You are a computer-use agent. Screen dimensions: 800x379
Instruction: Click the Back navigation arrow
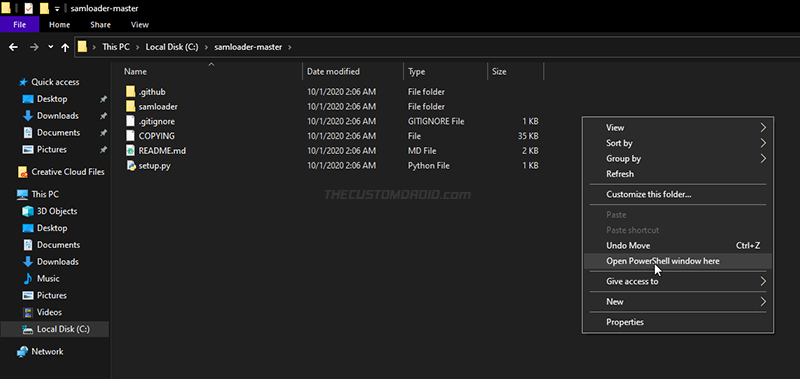13,47
